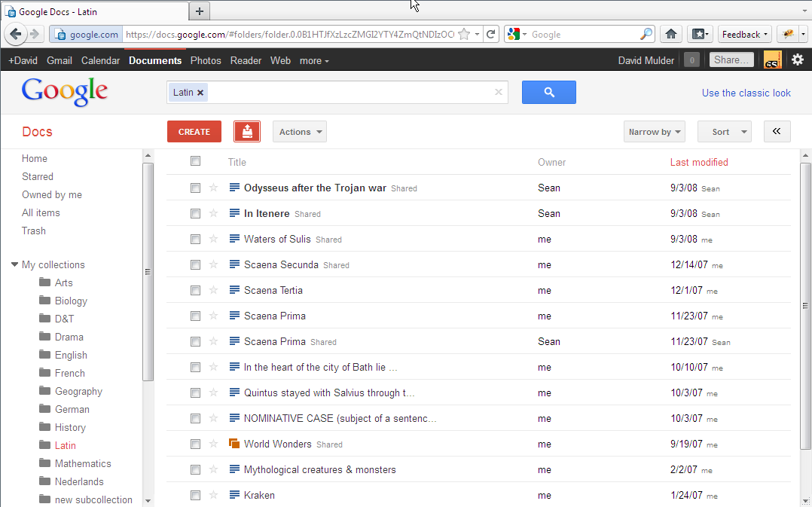Image resolution: width=812 pixels, height=507 pixels.
Task: Open Calendar from the Google bar
Action: pos(100,60)
